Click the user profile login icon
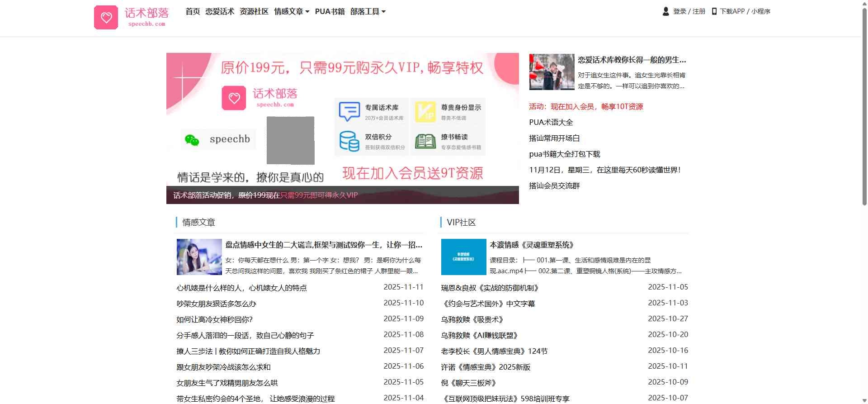Viewport: 868px width, 404px height. (665, 11)
